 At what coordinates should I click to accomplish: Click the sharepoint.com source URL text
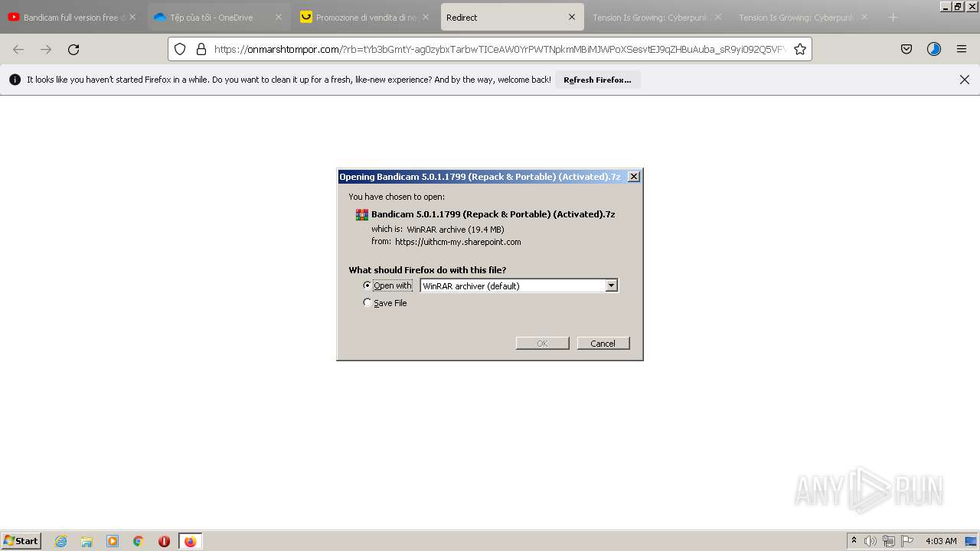[458, 242]
